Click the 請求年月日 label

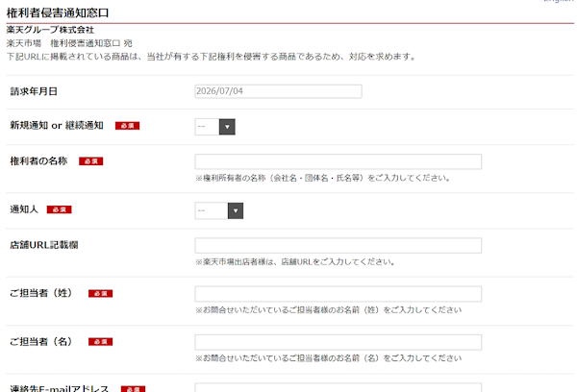click(x=34, y=91)
